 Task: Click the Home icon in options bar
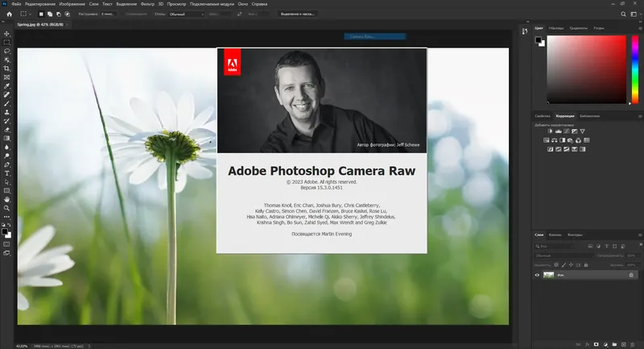pyautogui.click(x=9, y=14)
